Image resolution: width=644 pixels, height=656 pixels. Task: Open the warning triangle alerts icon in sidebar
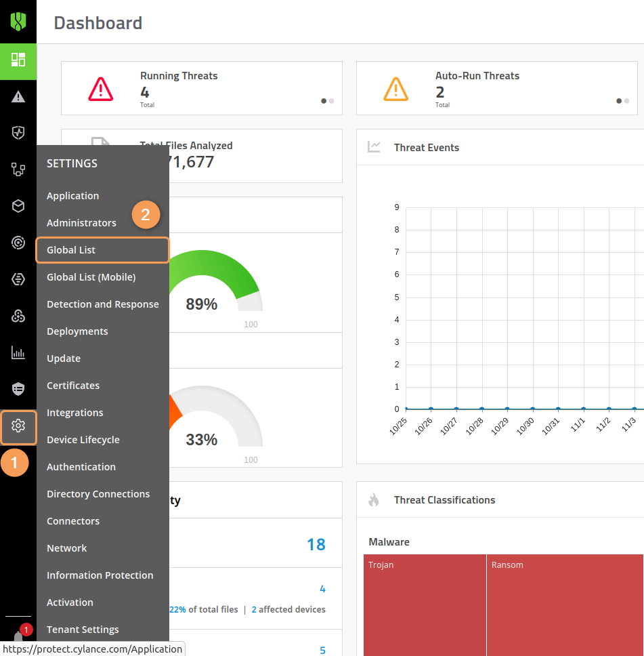coord(18,97)
